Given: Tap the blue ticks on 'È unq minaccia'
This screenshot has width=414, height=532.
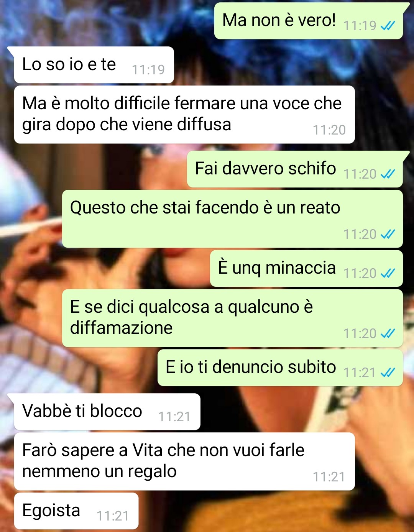Looking at the screenshot, I should [388, 273].
